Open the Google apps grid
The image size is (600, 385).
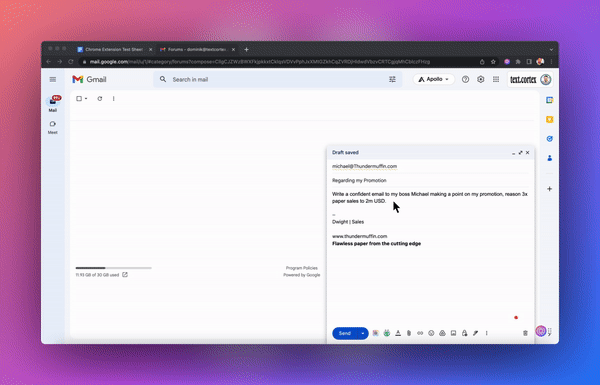click(496, 79)
